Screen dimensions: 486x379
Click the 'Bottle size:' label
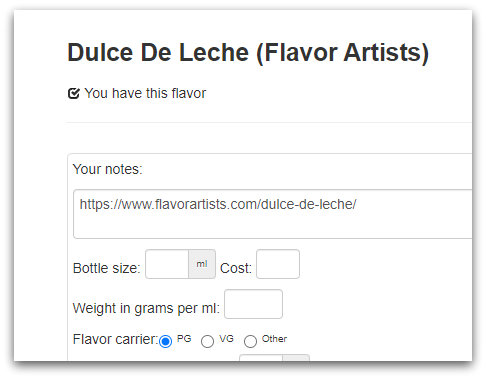[x=107, y=268]
